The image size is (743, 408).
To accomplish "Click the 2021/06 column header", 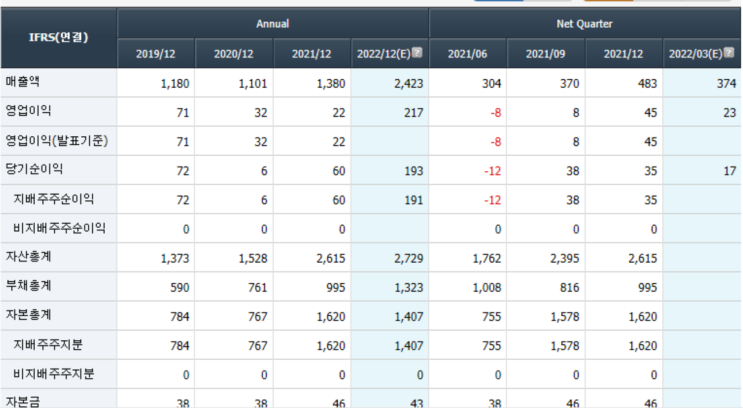I will (x=468, y=54).
